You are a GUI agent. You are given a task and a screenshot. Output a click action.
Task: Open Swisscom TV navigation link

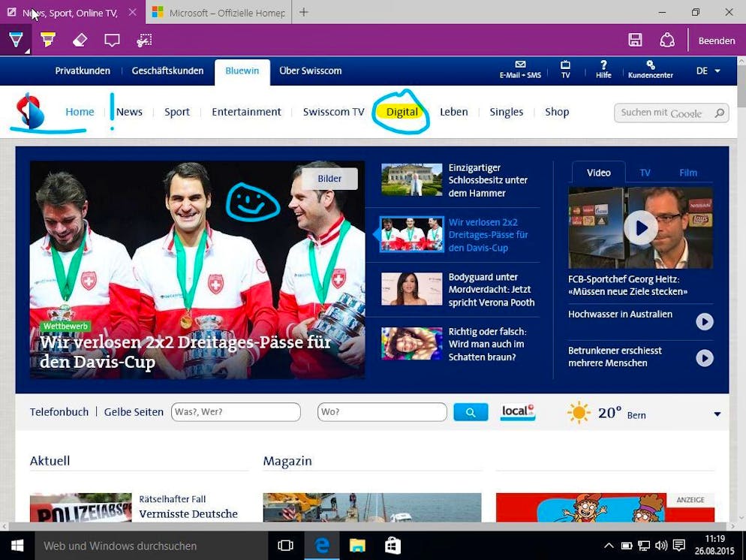coord(333,112)
